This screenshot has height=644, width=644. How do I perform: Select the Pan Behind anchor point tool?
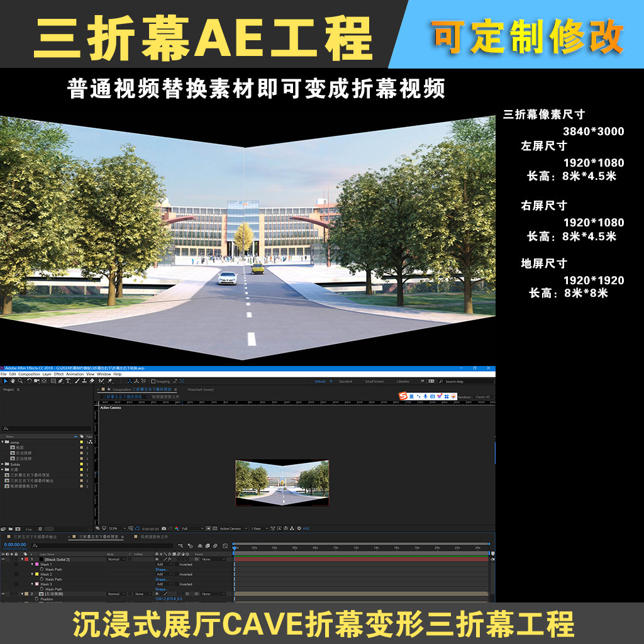click(44, 381)
